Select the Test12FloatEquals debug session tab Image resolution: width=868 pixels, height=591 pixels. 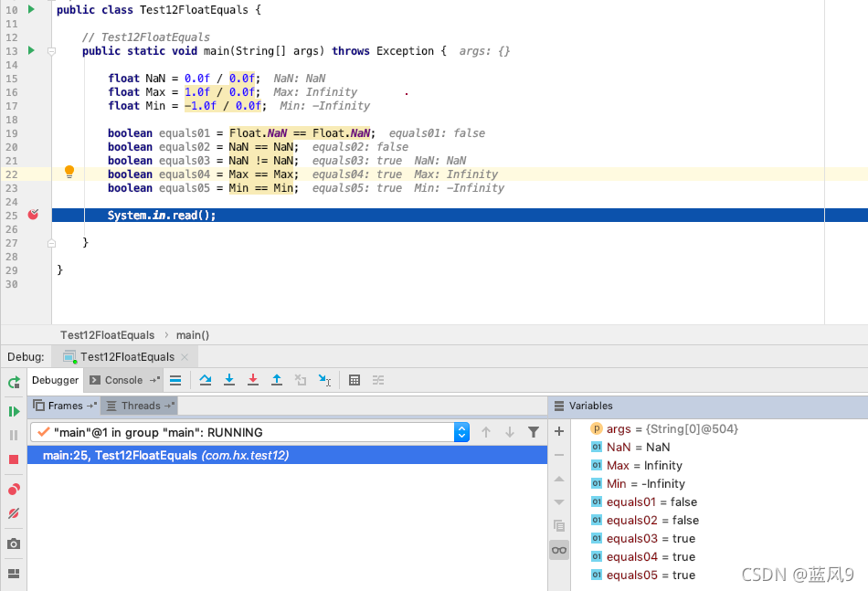click(126, 357)
